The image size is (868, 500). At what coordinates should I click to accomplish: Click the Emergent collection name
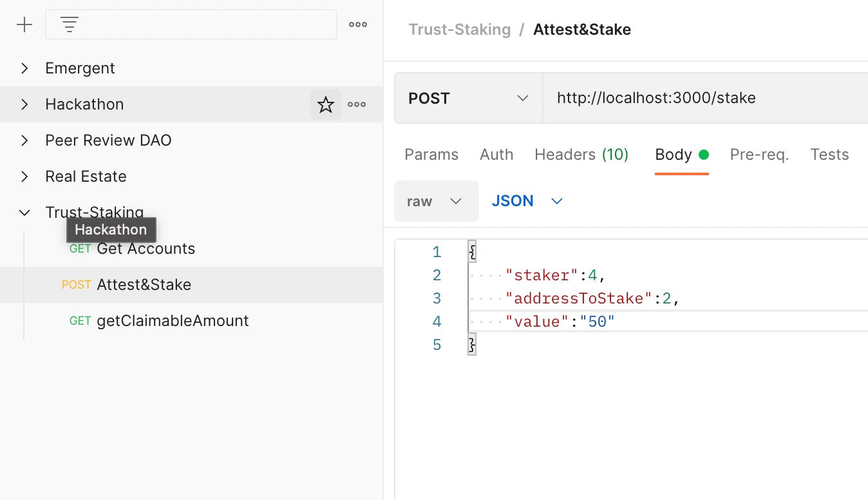[80, 68]
